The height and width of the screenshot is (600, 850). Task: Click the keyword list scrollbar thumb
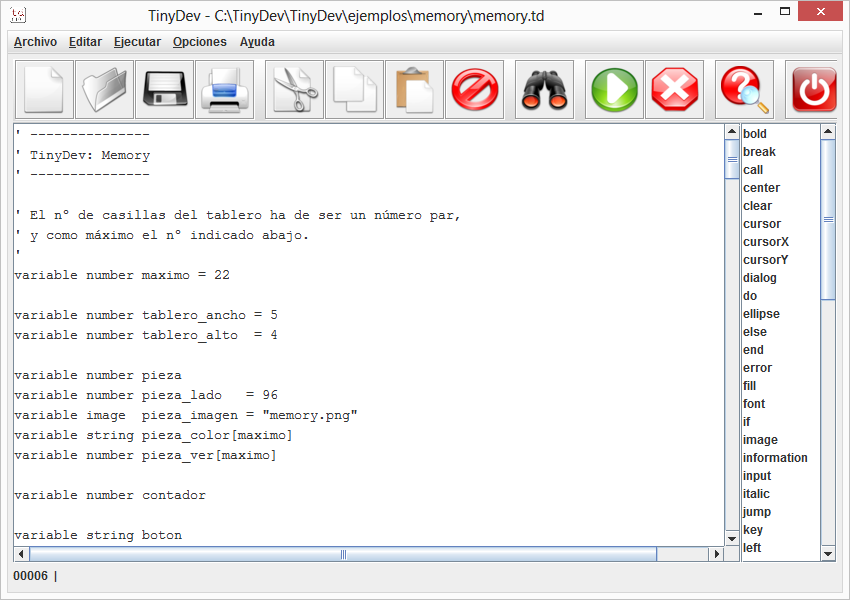point(828,220)
